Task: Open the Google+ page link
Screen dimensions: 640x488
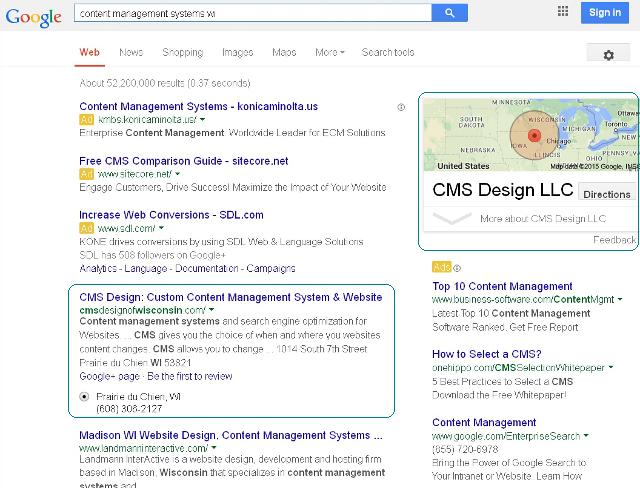Action: point(109,376)
